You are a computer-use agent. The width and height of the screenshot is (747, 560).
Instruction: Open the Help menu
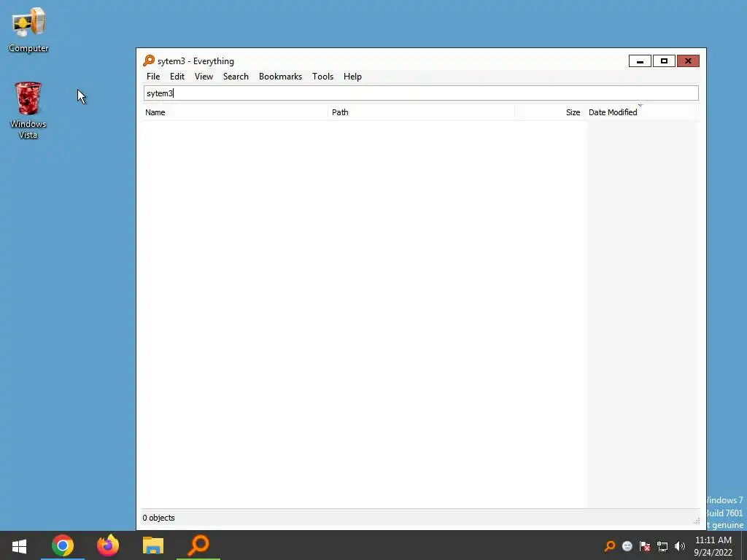tap(352, 76)
